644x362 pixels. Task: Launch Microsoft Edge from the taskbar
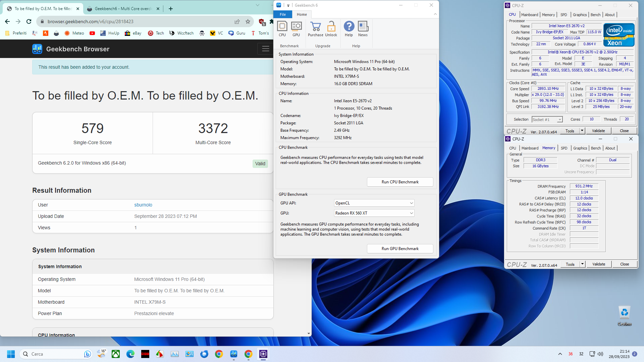[130, 354]
